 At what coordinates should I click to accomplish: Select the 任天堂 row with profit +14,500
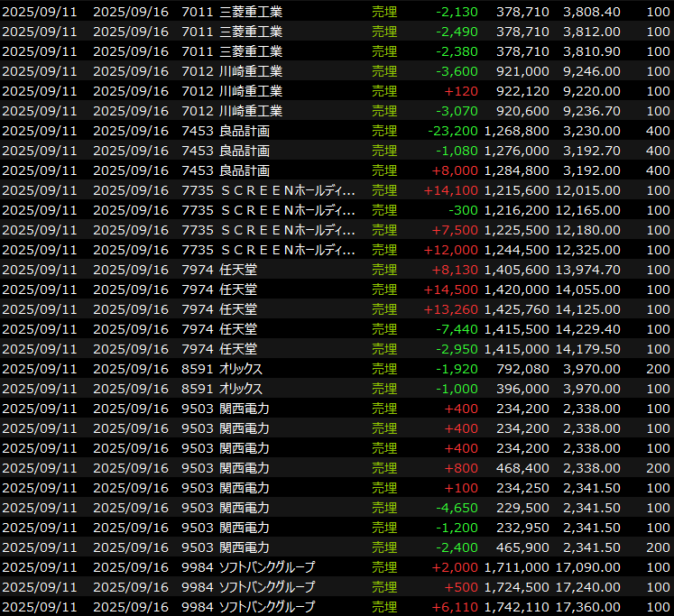pos(238,290)
